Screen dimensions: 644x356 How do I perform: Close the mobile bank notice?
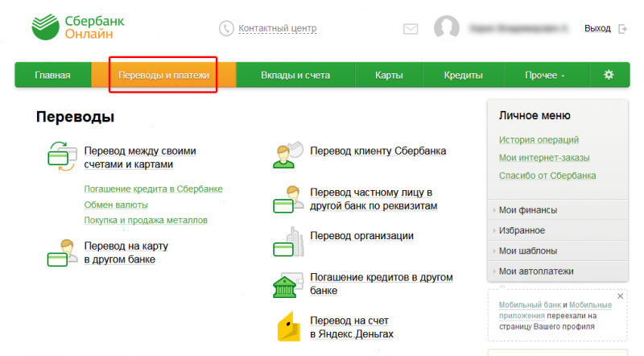coord(620,296)
